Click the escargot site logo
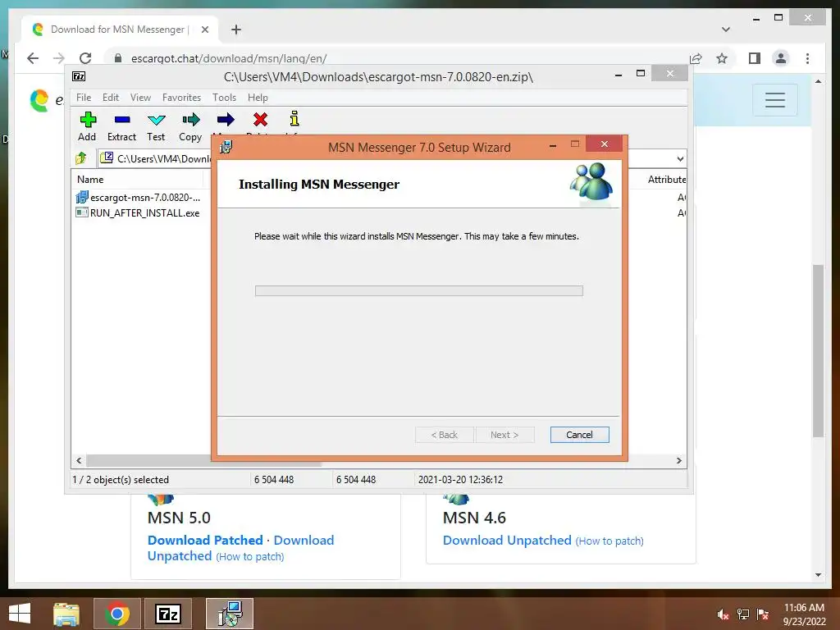The width and height of the screenshot is (840, 630). click(39, 100)
